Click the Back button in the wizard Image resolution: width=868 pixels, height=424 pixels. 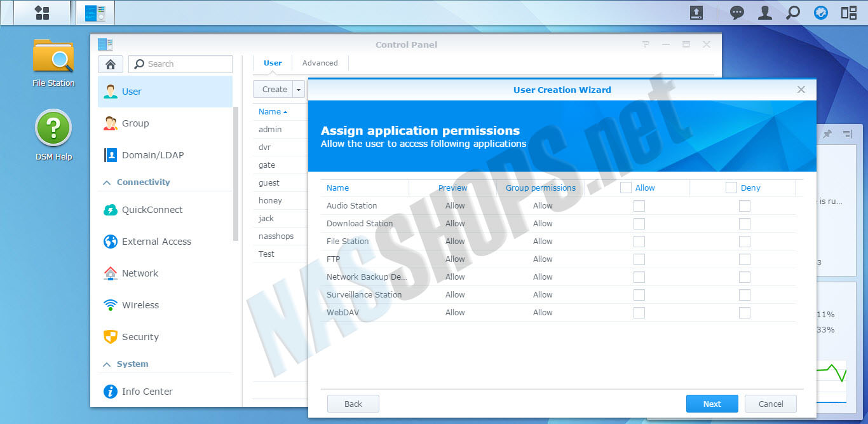point(353,404)
